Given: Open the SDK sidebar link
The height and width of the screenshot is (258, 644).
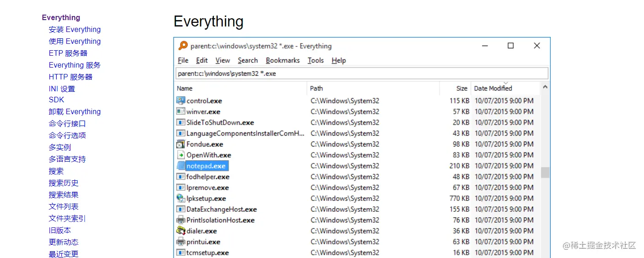Looking at the screenshot, I should (x=56, y=100).
